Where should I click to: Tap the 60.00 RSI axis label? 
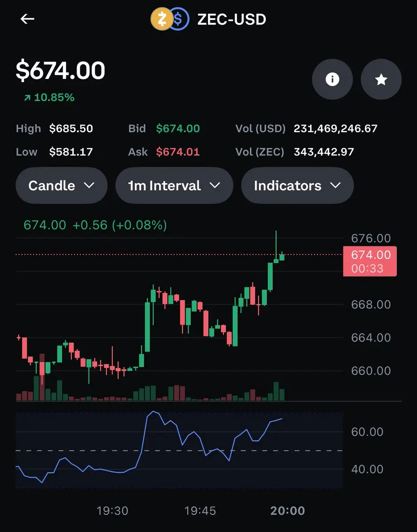[367, 432]
